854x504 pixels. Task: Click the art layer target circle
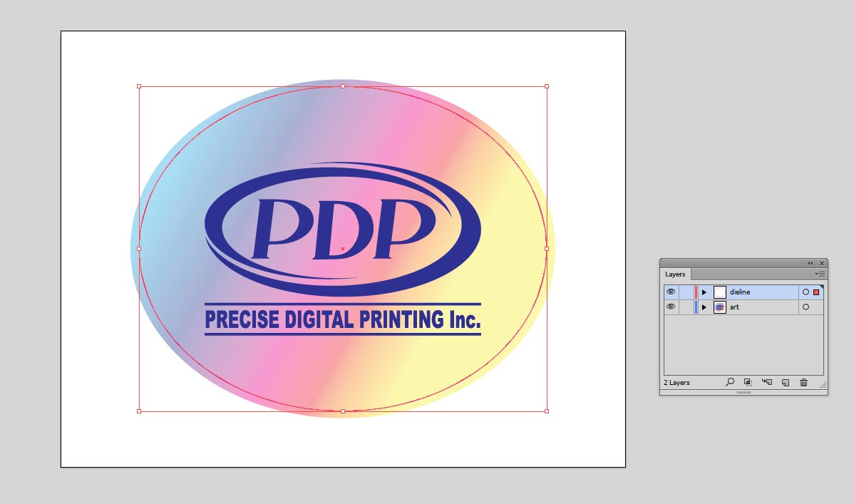806,307
